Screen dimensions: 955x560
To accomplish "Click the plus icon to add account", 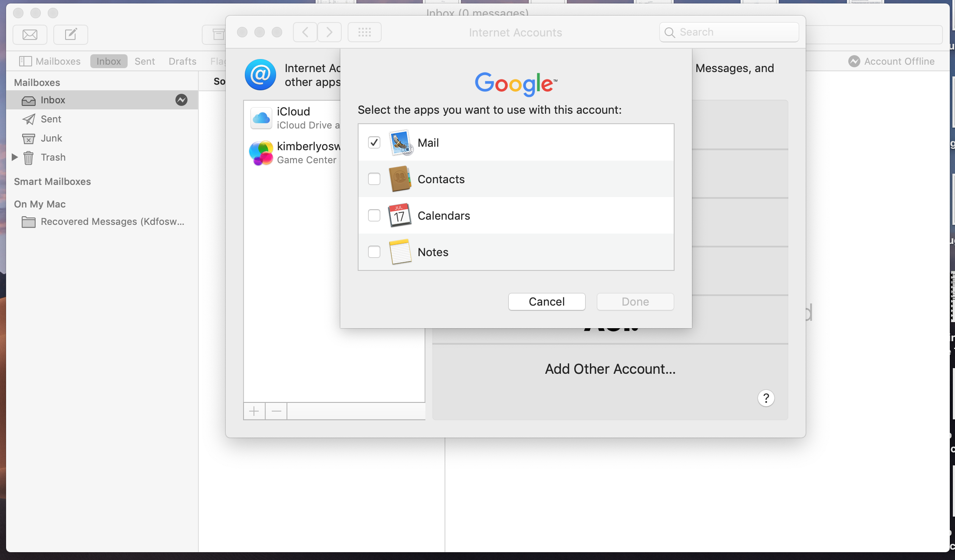I will [254, 411].
